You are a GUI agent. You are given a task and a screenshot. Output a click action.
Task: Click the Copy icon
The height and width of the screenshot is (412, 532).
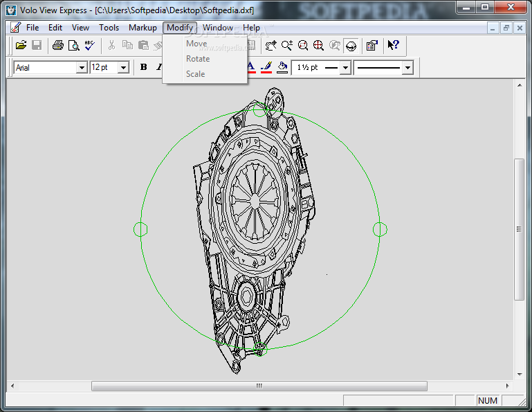point(127,45)
